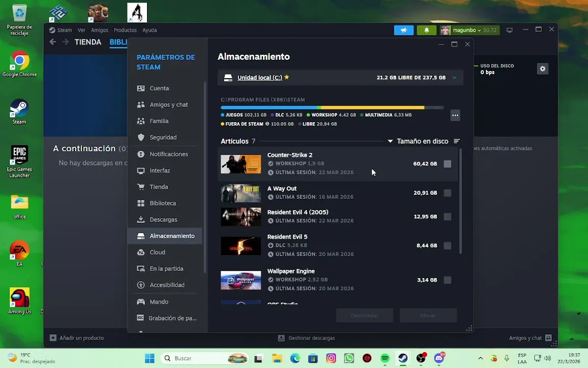Viewport: 588px width, 368px height.
Task: Check the Resident Evil 5 checkbox
Action: click(447, 245)
